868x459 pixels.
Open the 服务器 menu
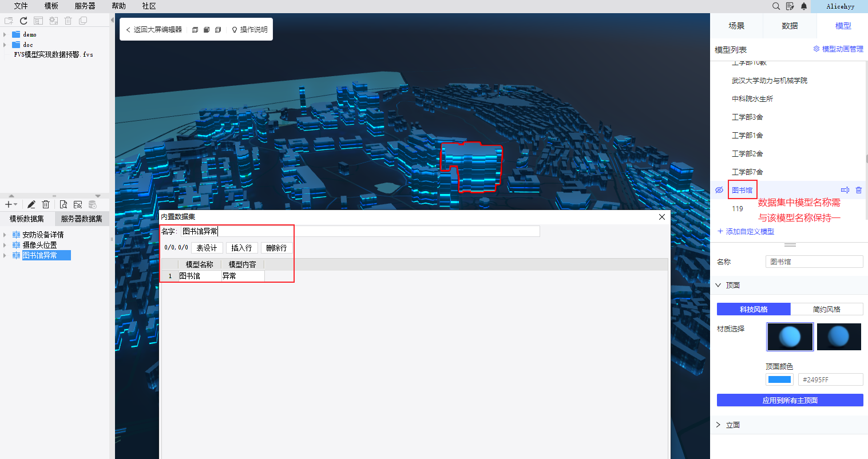click(x=85, y=6)
